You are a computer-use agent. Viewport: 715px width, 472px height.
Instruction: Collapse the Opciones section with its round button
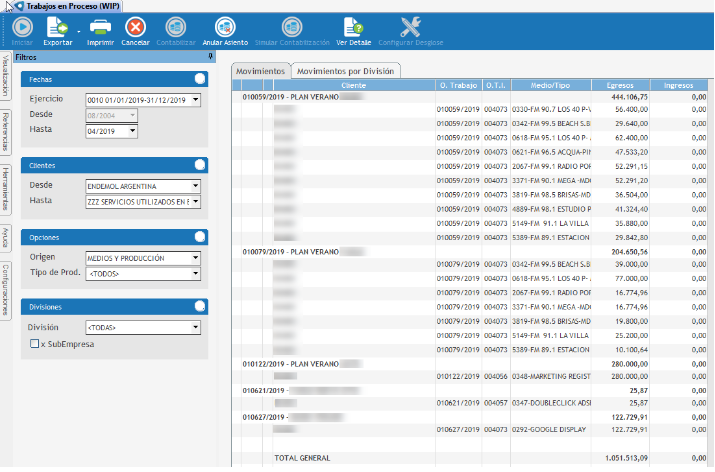(x=202, y=237)
